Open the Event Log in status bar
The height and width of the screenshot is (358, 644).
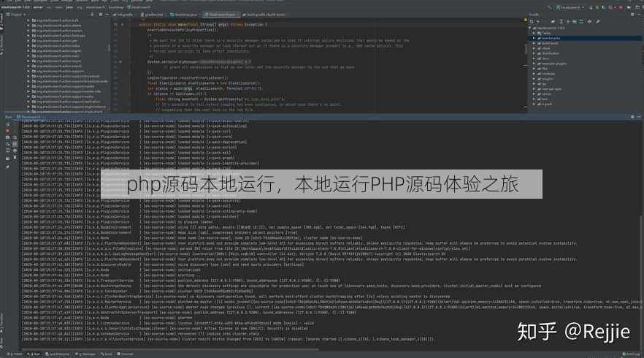tap(631, 354)
